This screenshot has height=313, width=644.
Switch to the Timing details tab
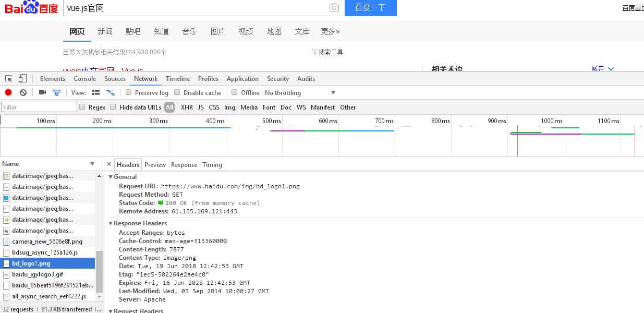pos(212,165)
